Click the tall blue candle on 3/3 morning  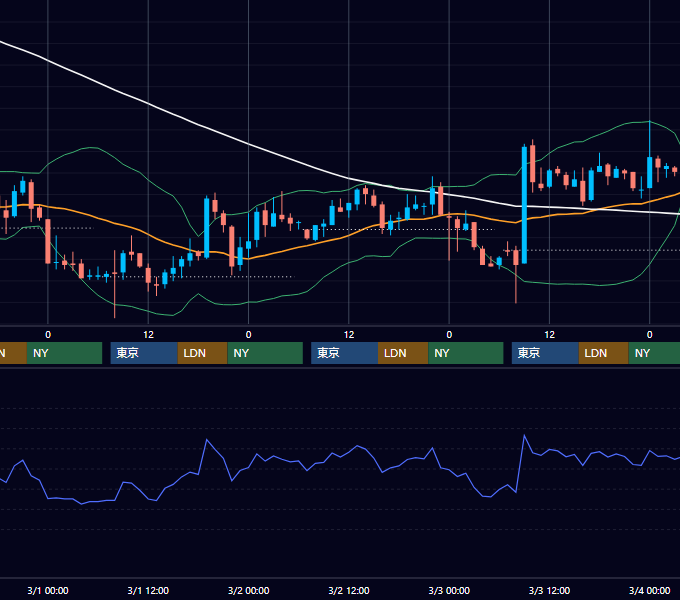click(x=524, y=205)
